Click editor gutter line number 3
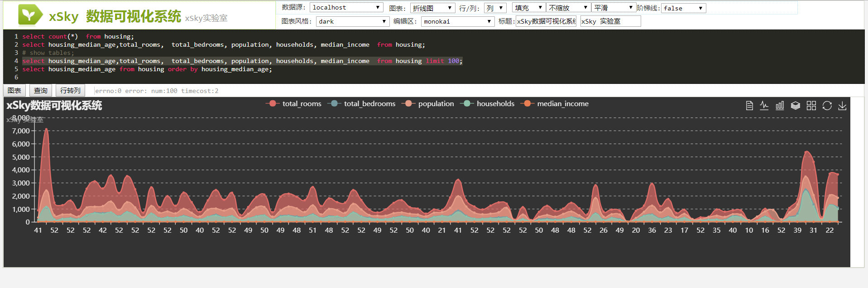Viewport: 868px width, 288px height. [x=16, y=53]
